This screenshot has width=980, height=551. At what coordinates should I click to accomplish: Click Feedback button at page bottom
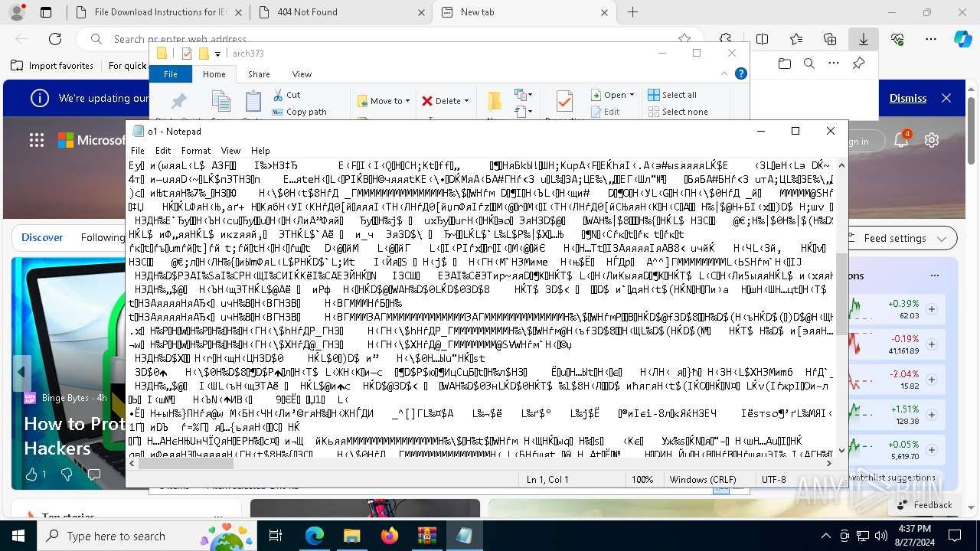(x=923, y=504)
